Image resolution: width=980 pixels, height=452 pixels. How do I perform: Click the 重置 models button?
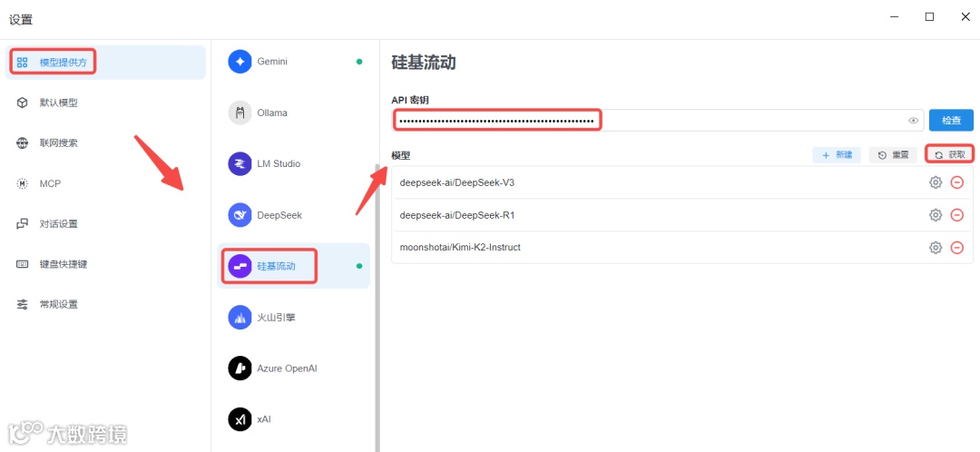(x=893, y=155)
